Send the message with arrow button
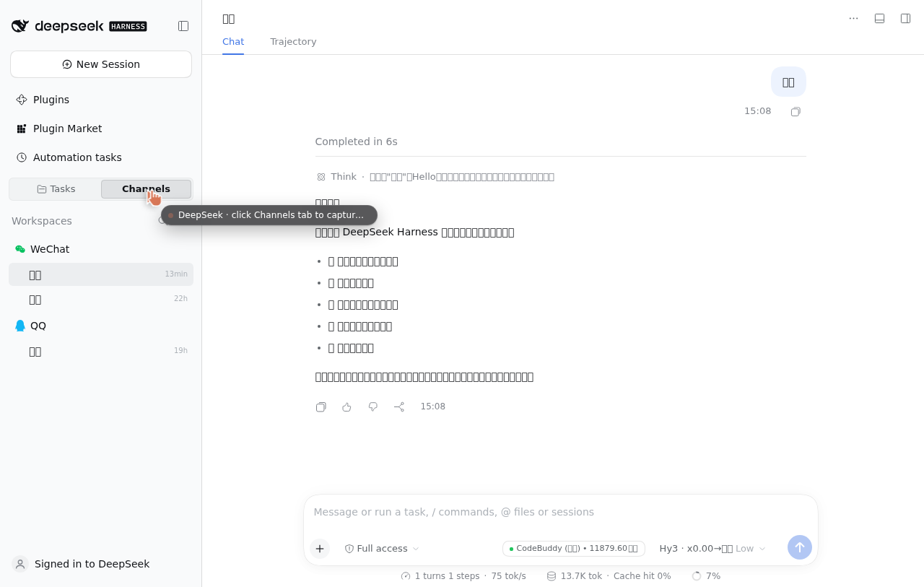Viewport: 924px width, 587px height. click(x=800, y=547)
